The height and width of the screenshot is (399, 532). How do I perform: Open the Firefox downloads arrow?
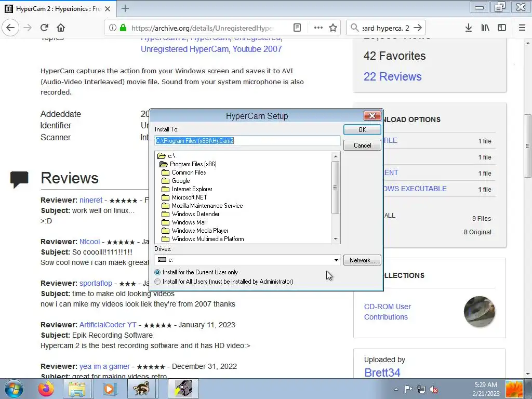468,28
